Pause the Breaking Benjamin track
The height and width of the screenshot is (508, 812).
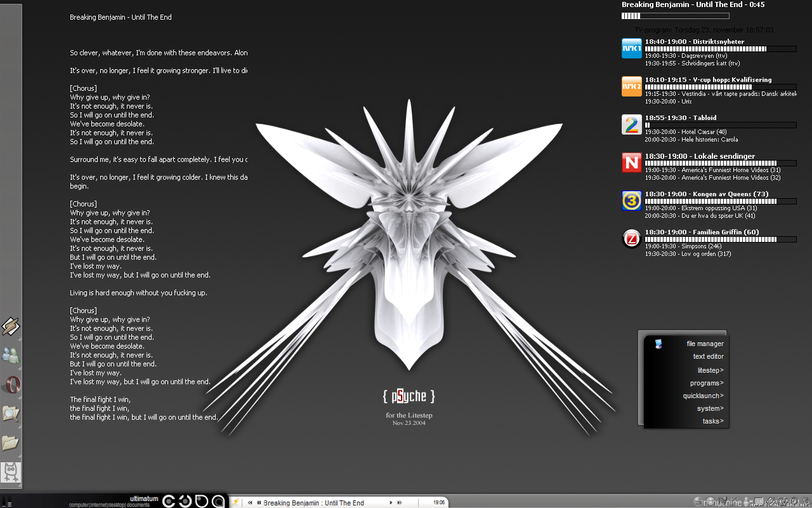pyautogui.click(x=259, y=502)
